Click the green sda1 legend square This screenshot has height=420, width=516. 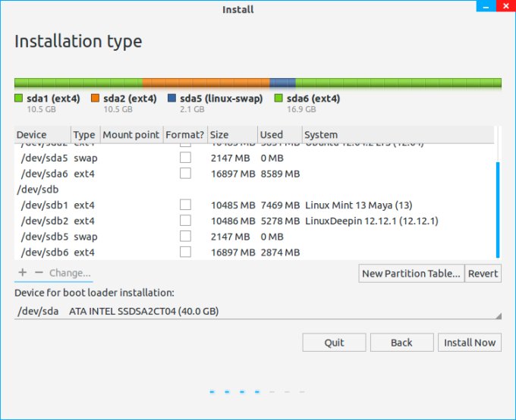point(19,99)
